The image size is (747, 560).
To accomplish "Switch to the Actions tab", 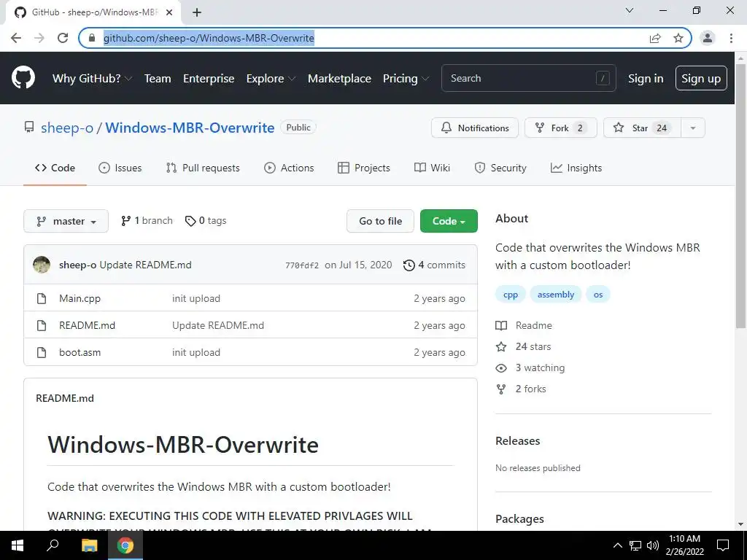I will (289, 168).
